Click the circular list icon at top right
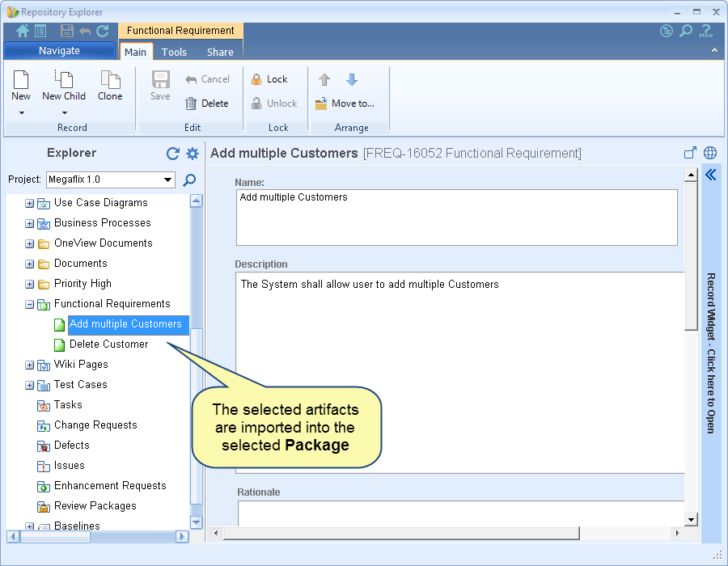The height and width of the screenshot is (566, 728). point(667,31)
